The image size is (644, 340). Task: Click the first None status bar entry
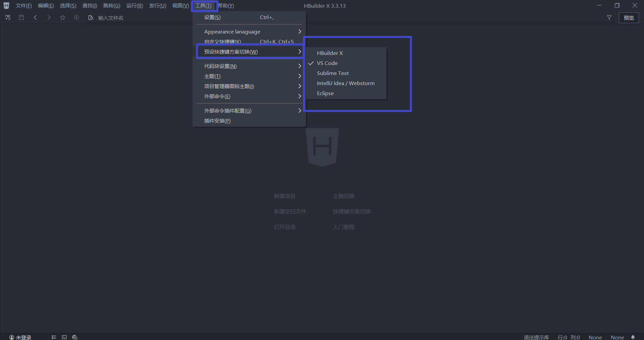595,337
